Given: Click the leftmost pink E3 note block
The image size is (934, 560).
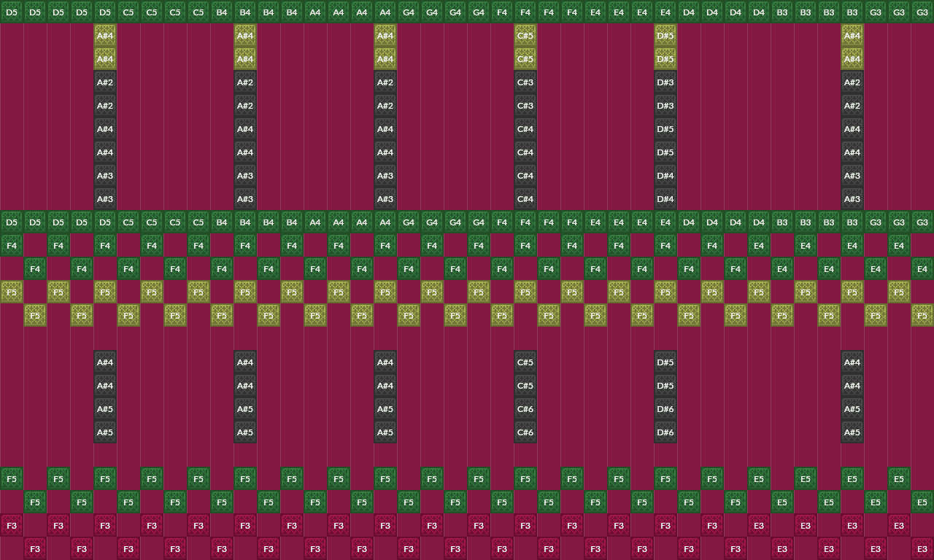Looking at the screenshot, I should click(x=759, y=525).
